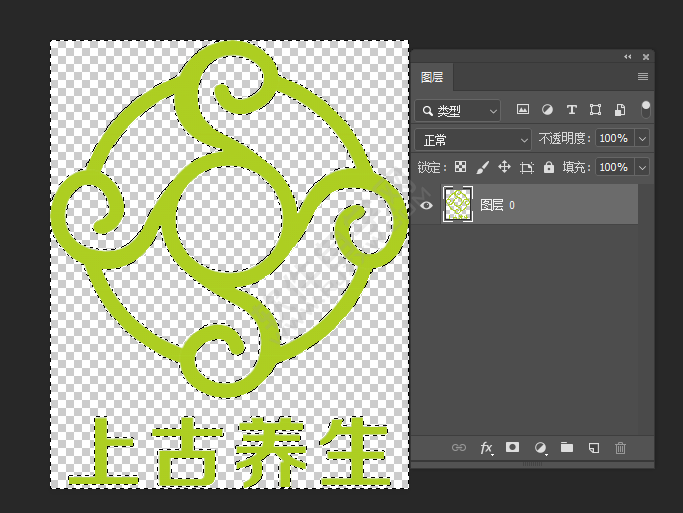Select the 图层 0 thumbnail

point(457,204)
